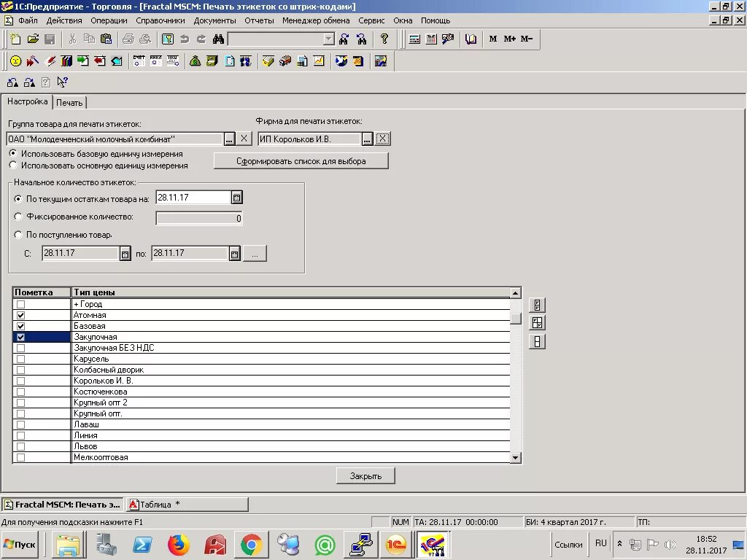
Task: Click the check all marks icon beside list
Action: click(537, 305)
